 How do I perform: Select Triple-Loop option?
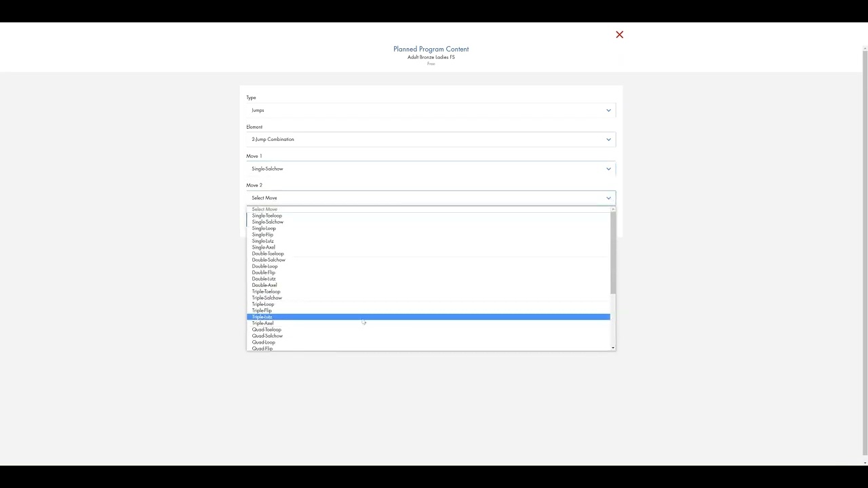click(x=428, y=304)
